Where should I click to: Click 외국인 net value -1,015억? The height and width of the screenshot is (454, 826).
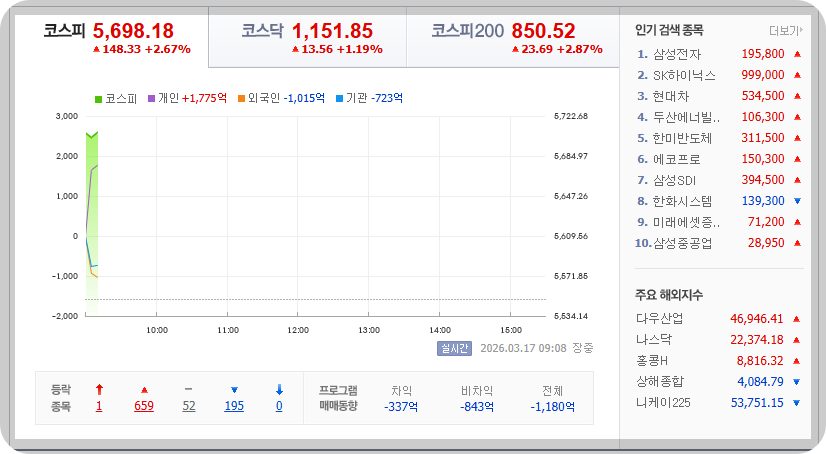(304, 98)
